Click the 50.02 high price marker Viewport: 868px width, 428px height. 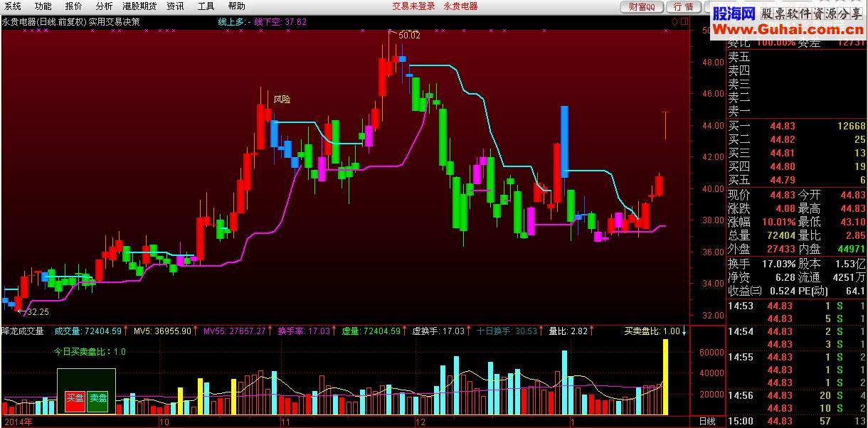(408, 35)
